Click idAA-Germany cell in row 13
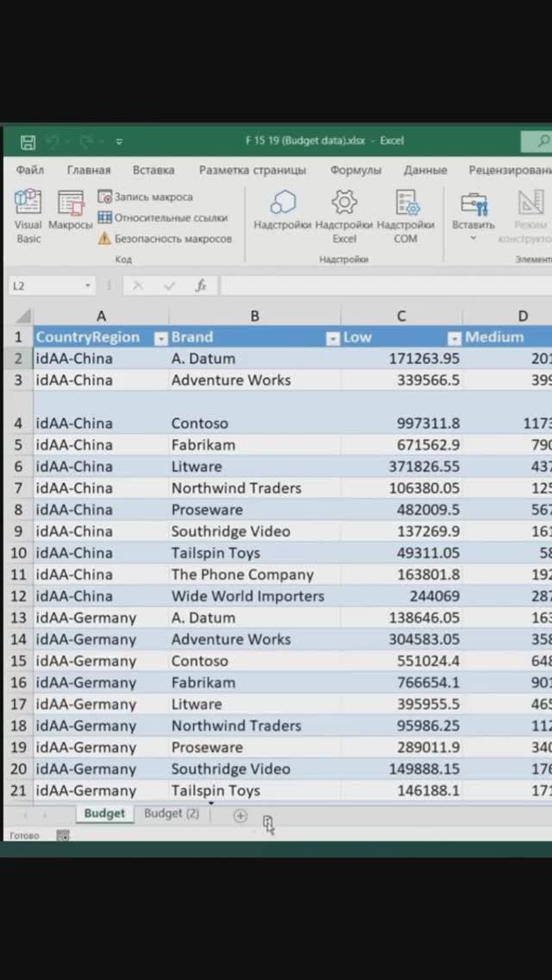The height and width of the screenshot is (980, 552). 101,618
